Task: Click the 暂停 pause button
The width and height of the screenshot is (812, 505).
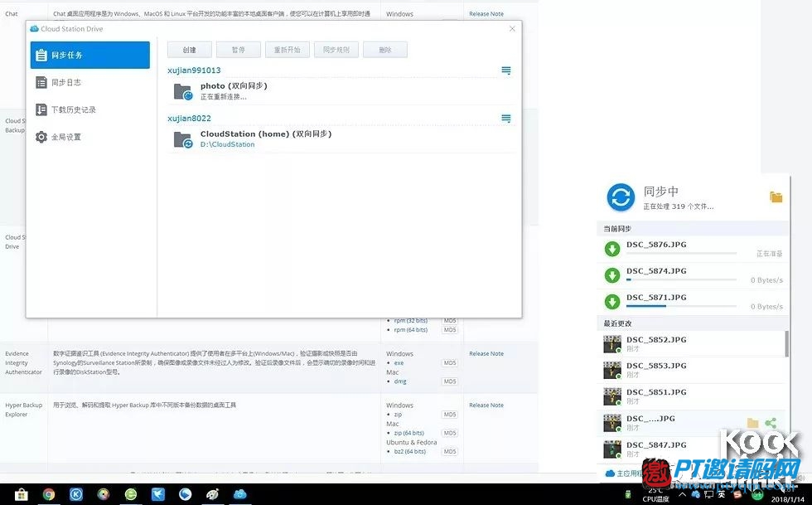Action: pos(239,50)
